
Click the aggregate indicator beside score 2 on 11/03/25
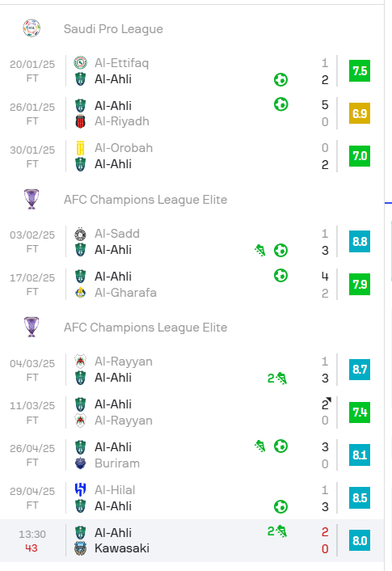[x=329, y=400]
